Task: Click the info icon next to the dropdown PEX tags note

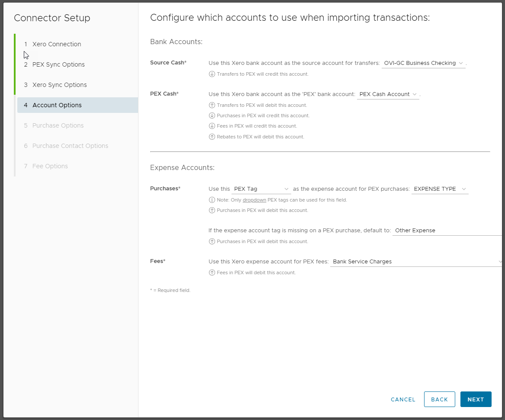Action: pos(212,200)
